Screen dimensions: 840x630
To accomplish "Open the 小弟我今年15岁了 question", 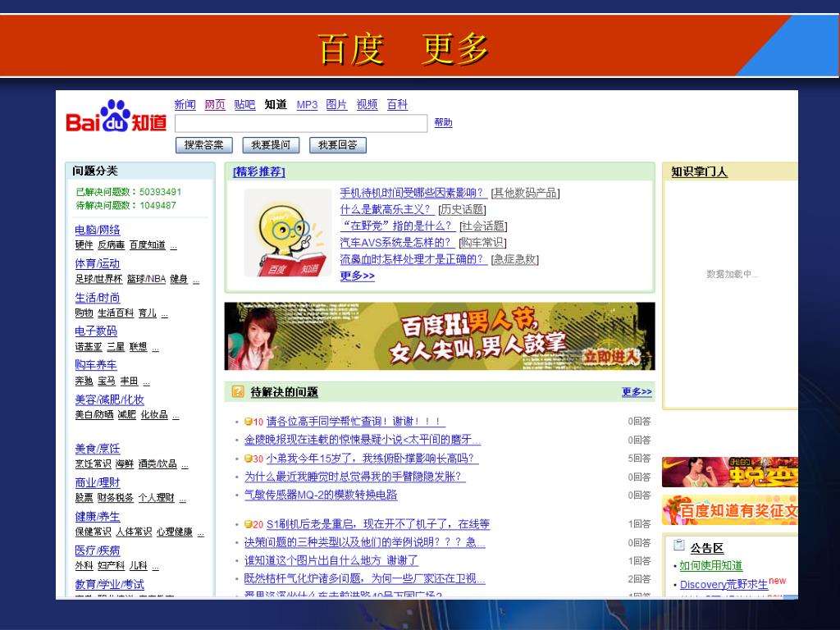I will click(372, 459).
